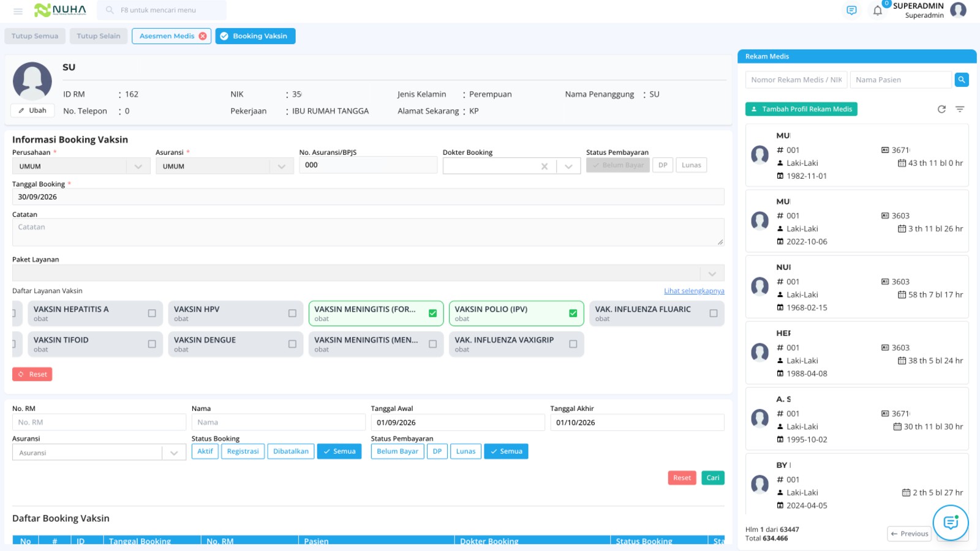The height and width of the screenshot is (551, 980).
Task: Check VAK. INFLUENZA VAXIGRIP checkbox
Action: click(573, 344)
